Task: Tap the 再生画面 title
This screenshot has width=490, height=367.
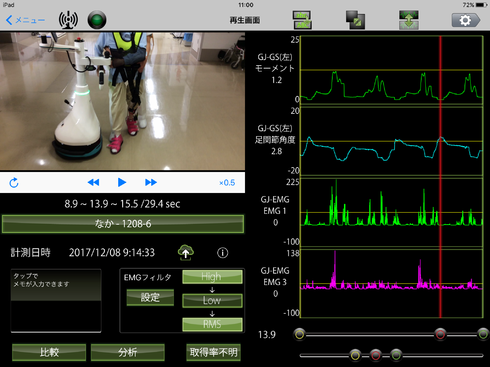Action: coord(245,20)
